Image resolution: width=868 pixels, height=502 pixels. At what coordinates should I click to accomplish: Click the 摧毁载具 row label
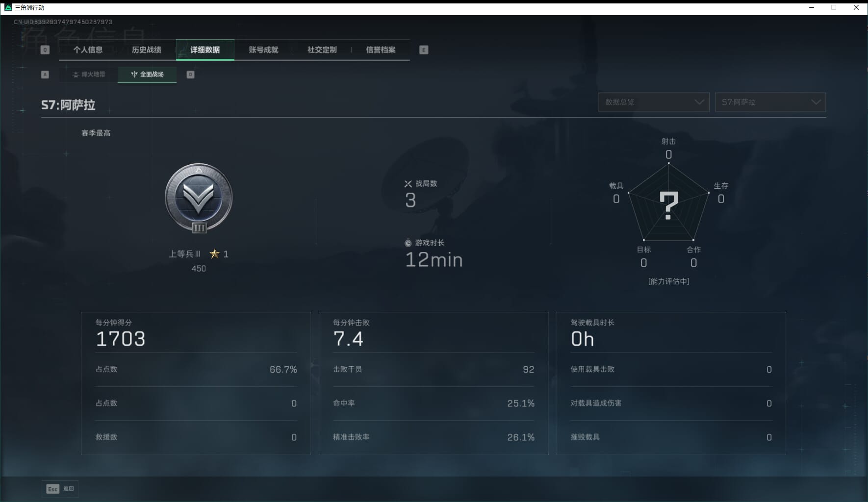pyautogui.click(x=585, y=437)
